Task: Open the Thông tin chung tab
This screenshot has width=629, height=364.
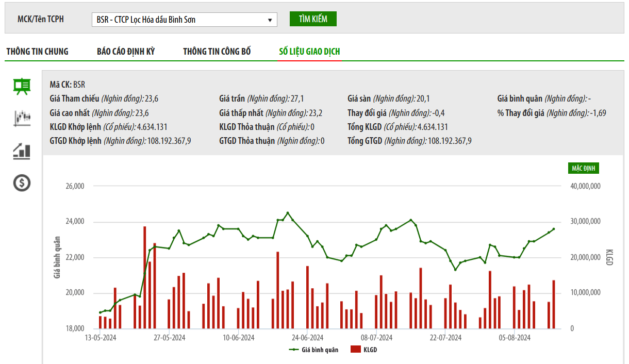Action: click(x=37, y=52)
